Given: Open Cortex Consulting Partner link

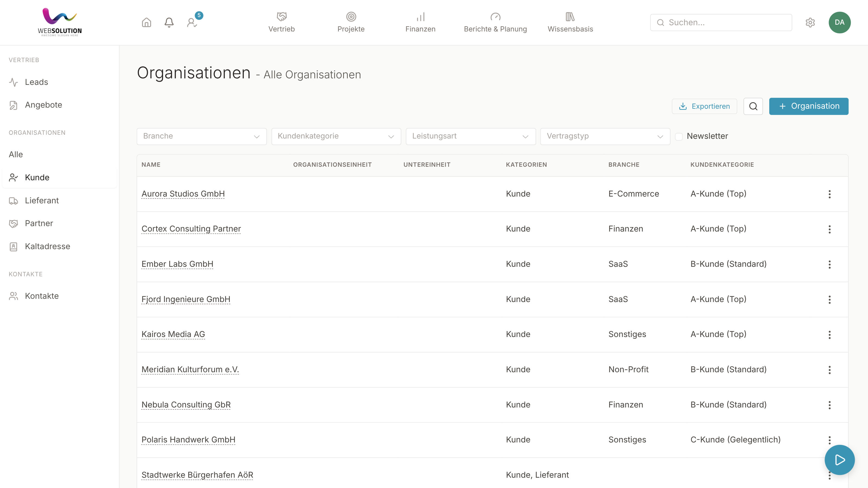Looking at the screenshot, I should click(x=191, y=229).
